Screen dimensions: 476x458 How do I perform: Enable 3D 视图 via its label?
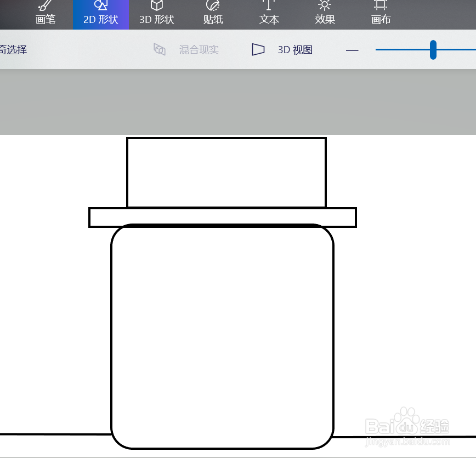[296, 50]
